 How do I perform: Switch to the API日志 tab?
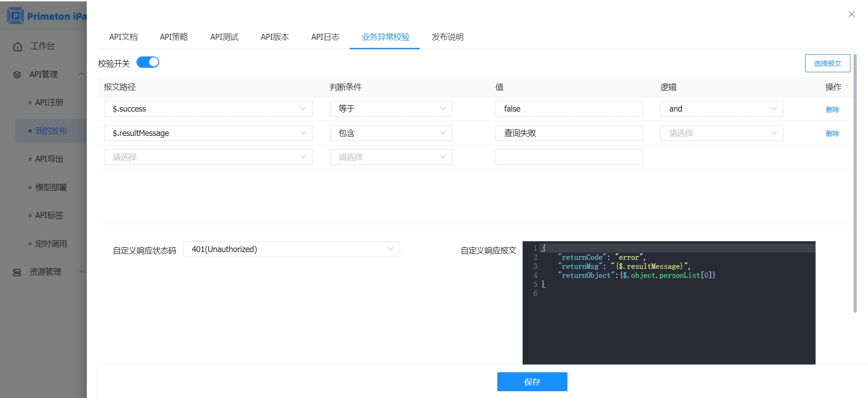pos(325,37)
